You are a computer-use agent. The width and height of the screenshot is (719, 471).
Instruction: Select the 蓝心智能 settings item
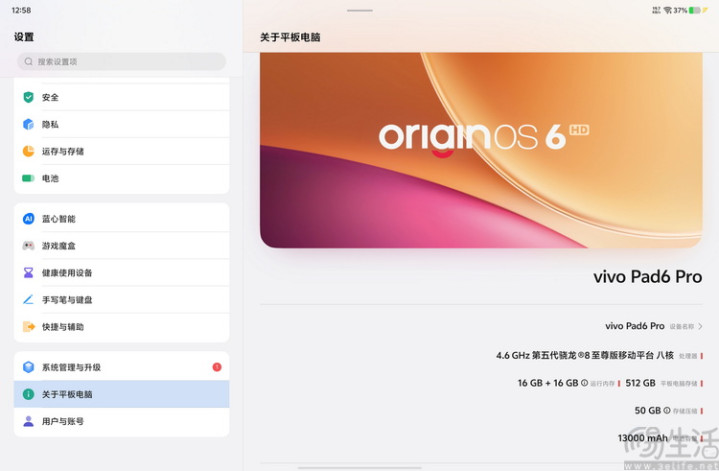coord(122,218)
